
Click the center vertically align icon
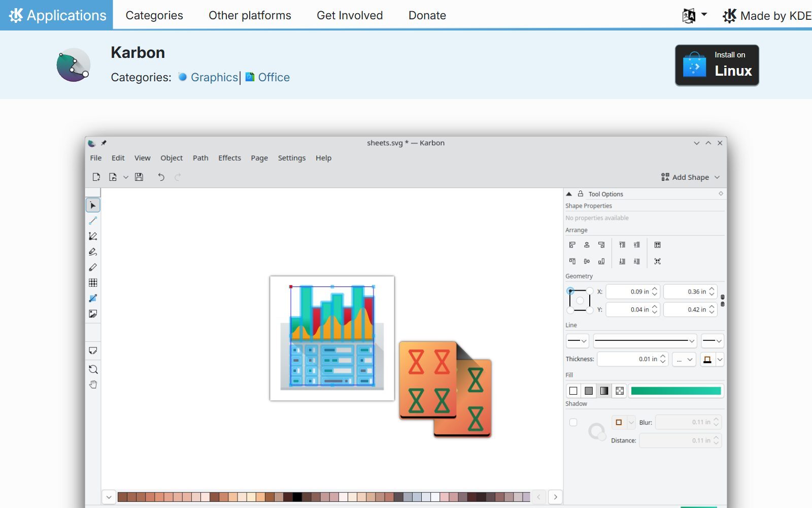[x=587, y=261]
